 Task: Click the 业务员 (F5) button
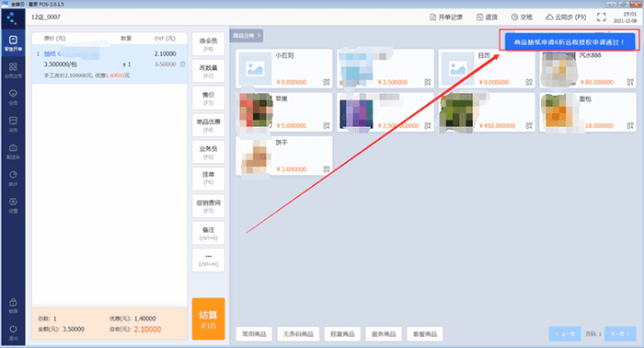click(x=208, y=152)
